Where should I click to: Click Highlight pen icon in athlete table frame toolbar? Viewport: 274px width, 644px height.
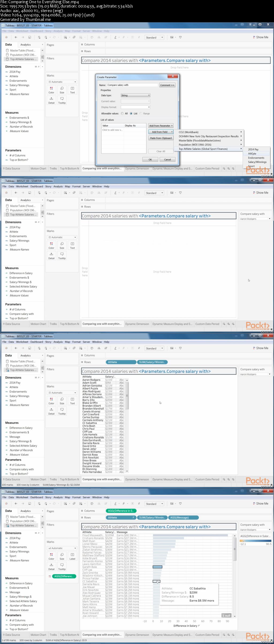click(x=115, y=348)
